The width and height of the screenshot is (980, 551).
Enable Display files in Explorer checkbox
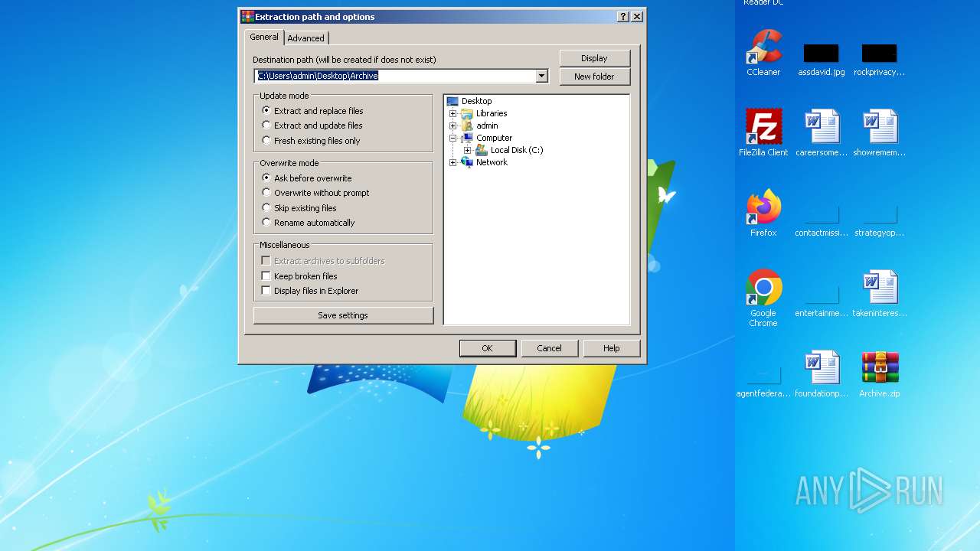pyautogui.click(x=266, y=291)
